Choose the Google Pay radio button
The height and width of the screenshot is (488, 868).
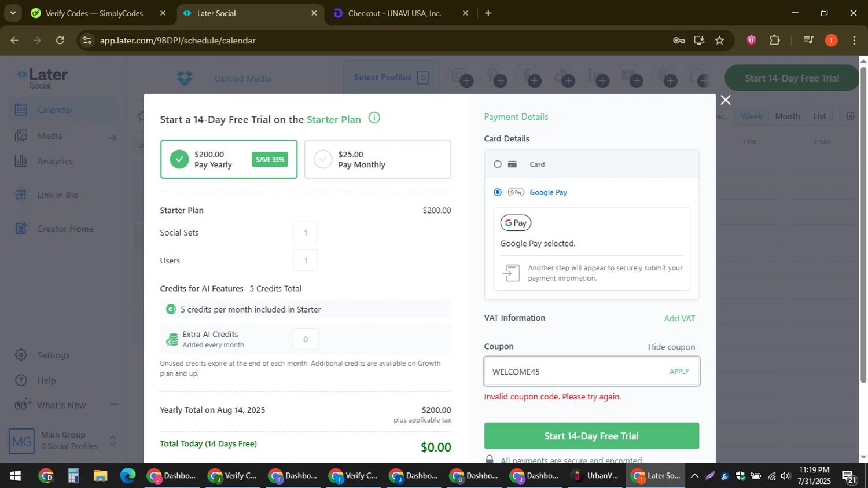pyautogui.click(x=498, y=192)
